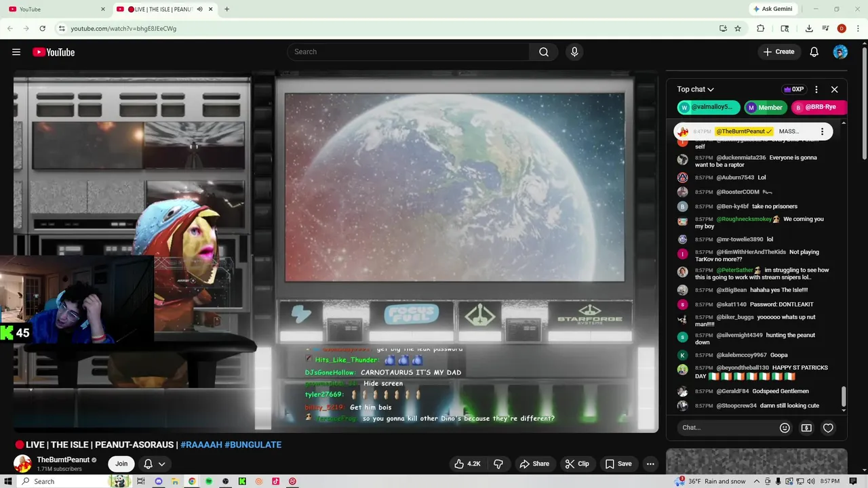Click the Ask Gemini button

(x=772, y=9)
